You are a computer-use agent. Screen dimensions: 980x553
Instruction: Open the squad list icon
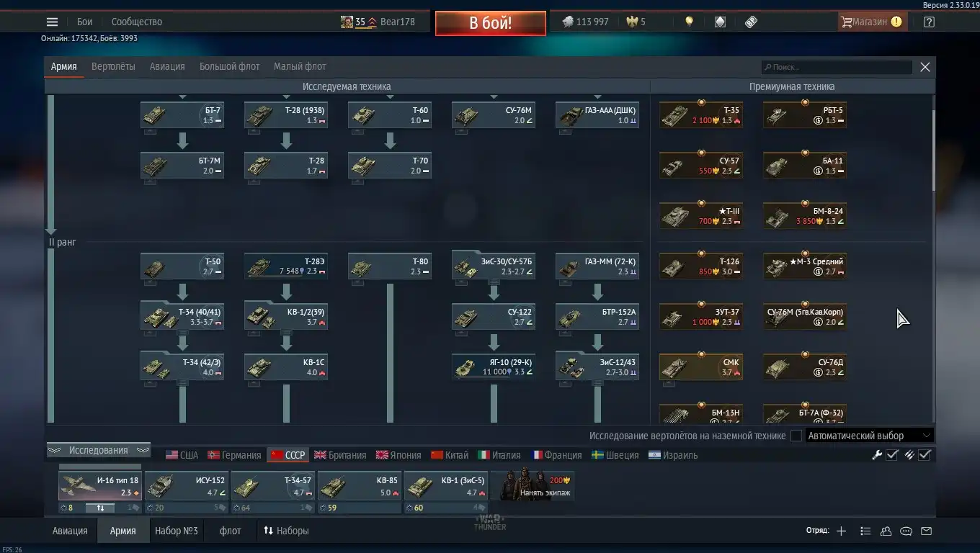pyautogui.click(x=866, y=531)
